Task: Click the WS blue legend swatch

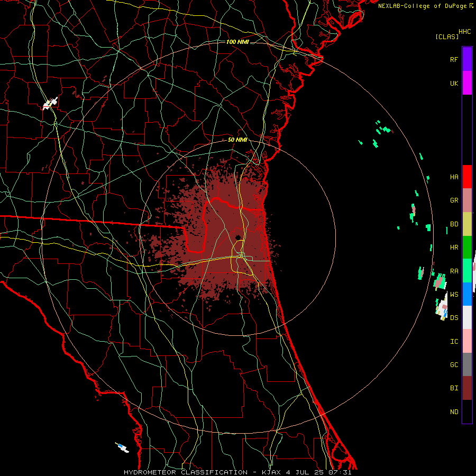Action: tap(467, 294)
